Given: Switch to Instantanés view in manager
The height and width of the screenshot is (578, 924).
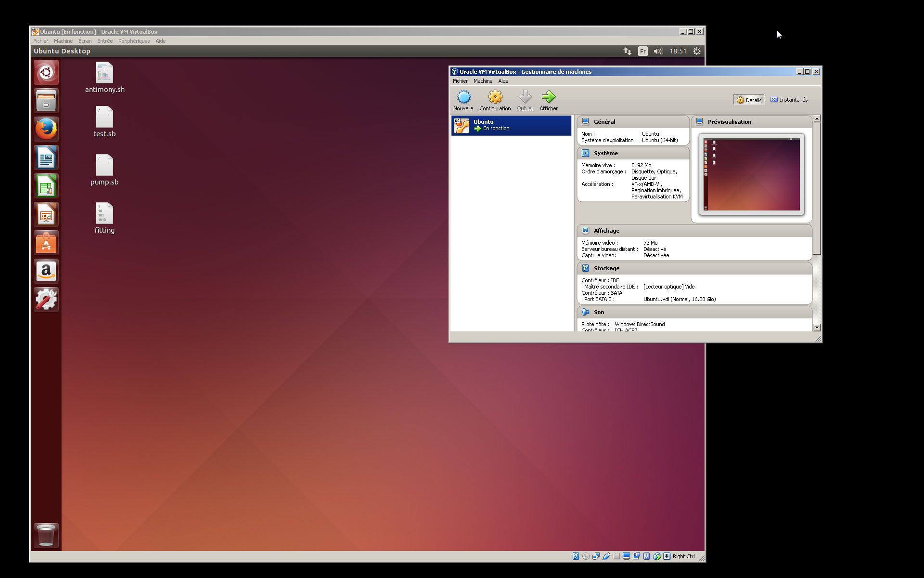Looking at the screenshot, I should [789, 100].
